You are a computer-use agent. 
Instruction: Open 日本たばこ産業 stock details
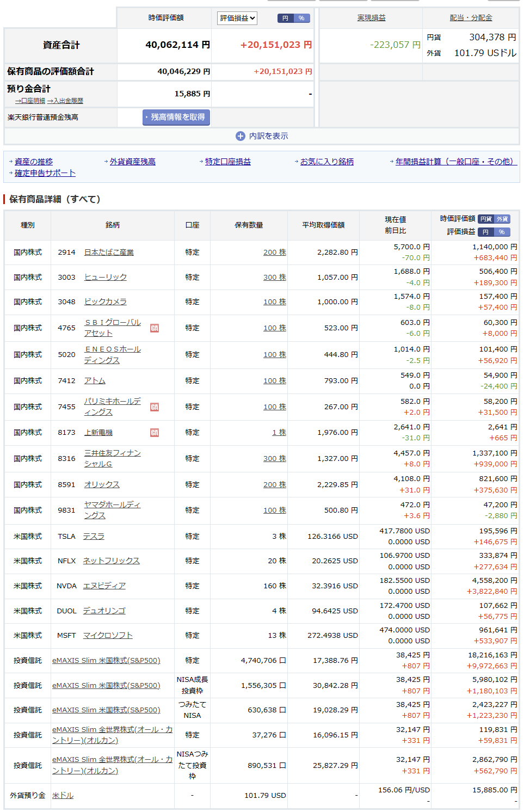(109, 253)
